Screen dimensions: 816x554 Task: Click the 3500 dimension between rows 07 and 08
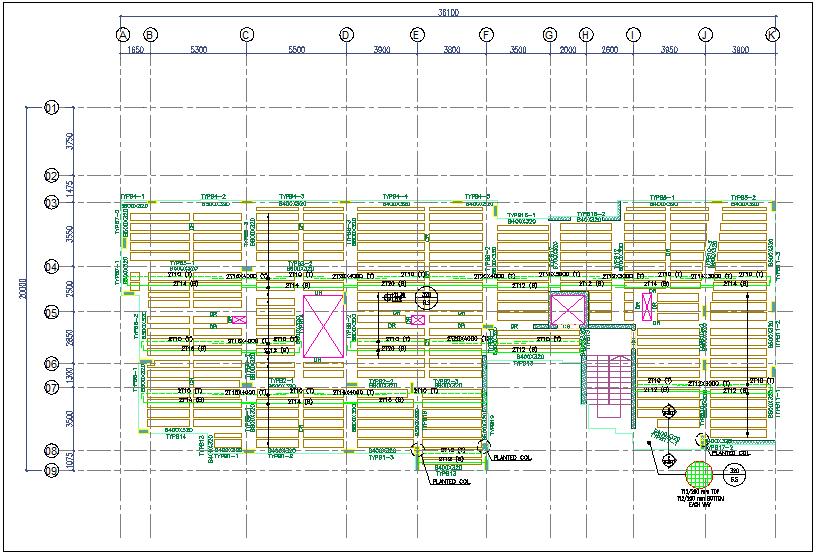coord(70,419)
